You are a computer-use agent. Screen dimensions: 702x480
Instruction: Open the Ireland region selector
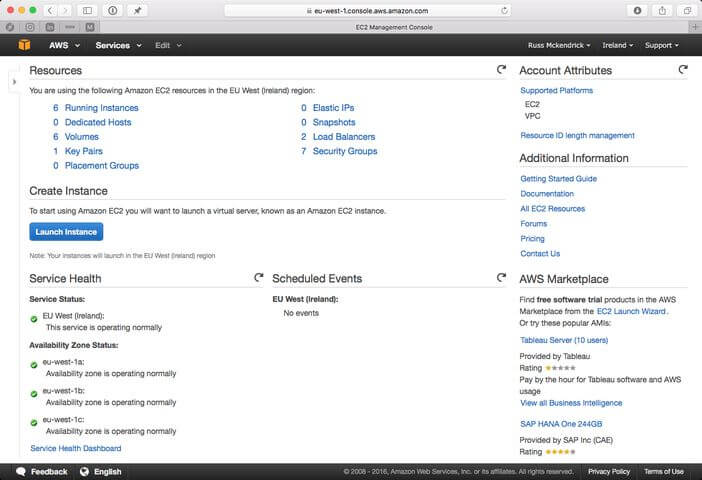617,45
